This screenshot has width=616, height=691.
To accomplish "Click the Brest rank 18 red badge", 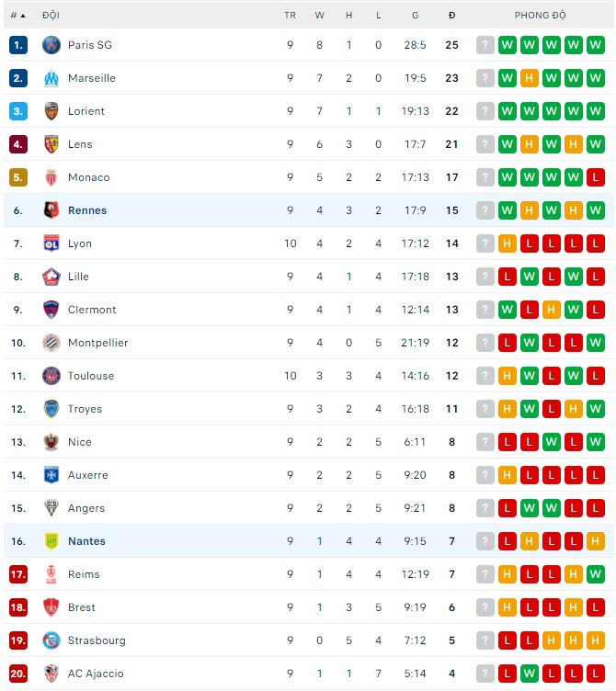I will tap(18, 607).
